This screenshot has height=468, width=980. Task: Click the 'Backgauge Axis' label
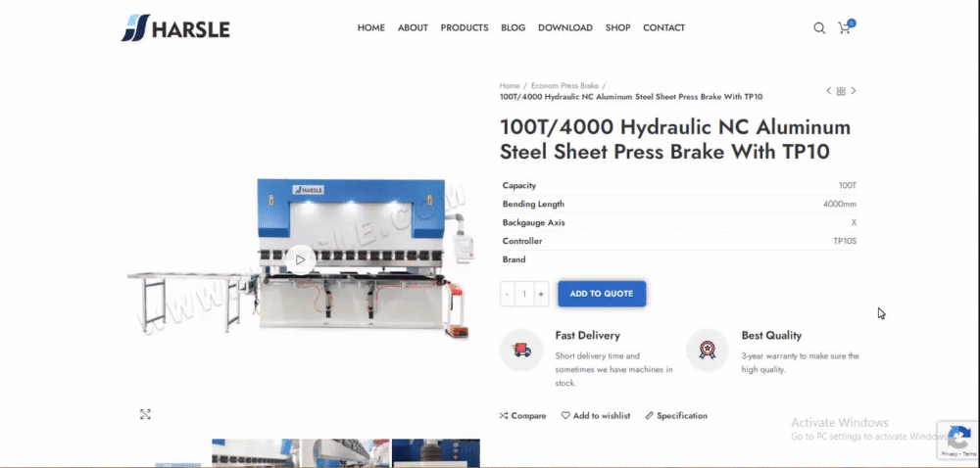point(533,223)
